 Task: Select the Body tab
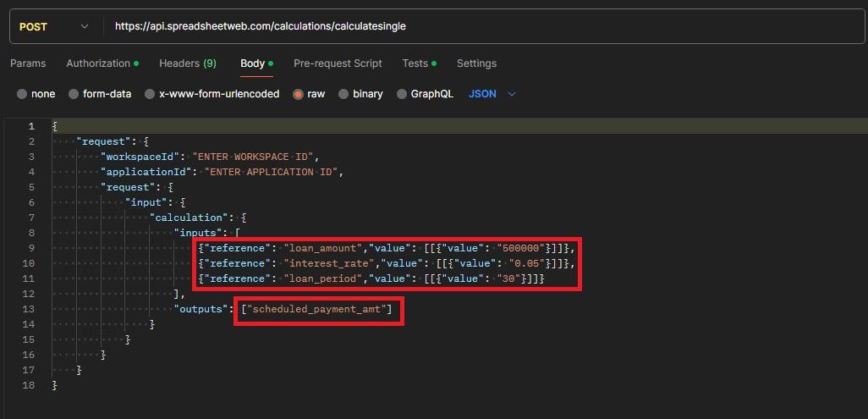[x=256, y=63]
